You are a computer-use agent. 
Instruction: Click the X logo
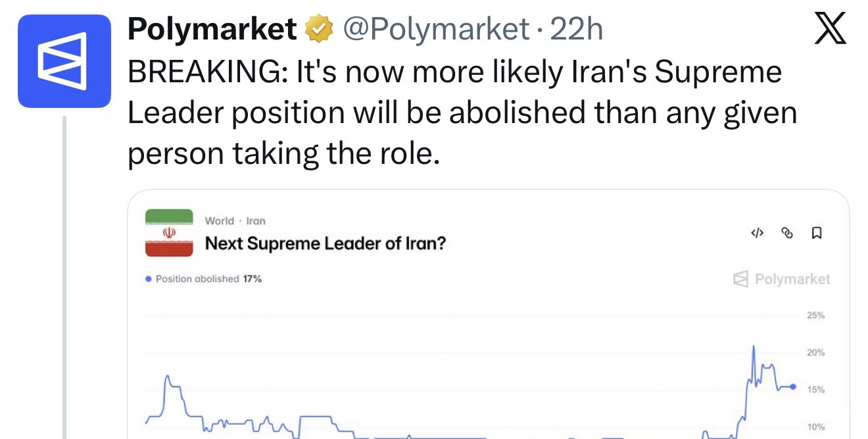click(830, 30)
